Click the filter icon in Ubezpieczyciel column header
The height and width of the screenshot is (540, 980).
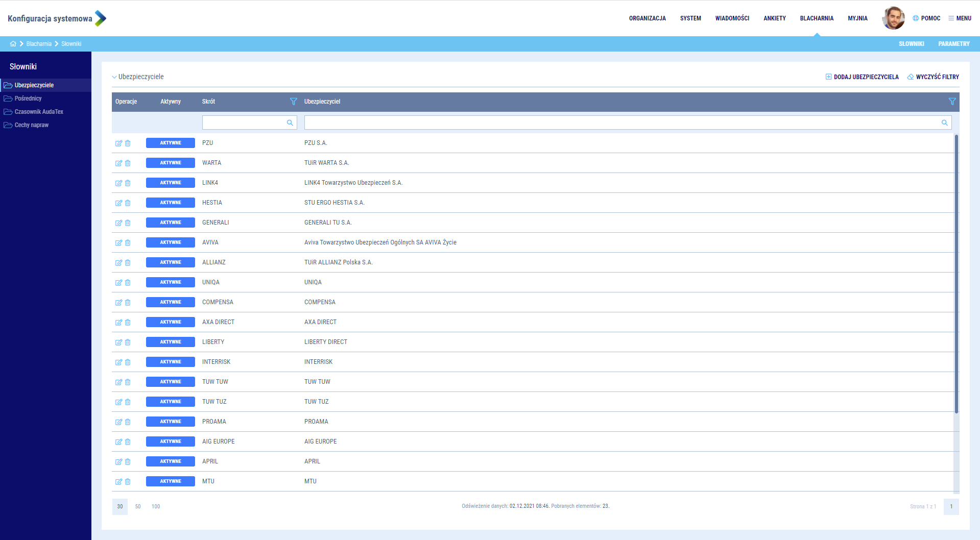pos(952,102)
